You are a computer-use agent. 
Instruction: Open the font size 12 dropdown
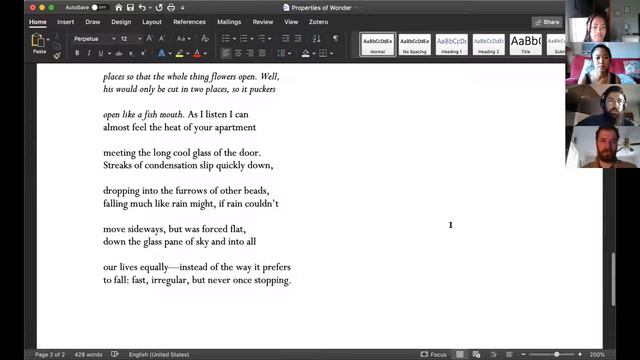(x=140, y=39)
